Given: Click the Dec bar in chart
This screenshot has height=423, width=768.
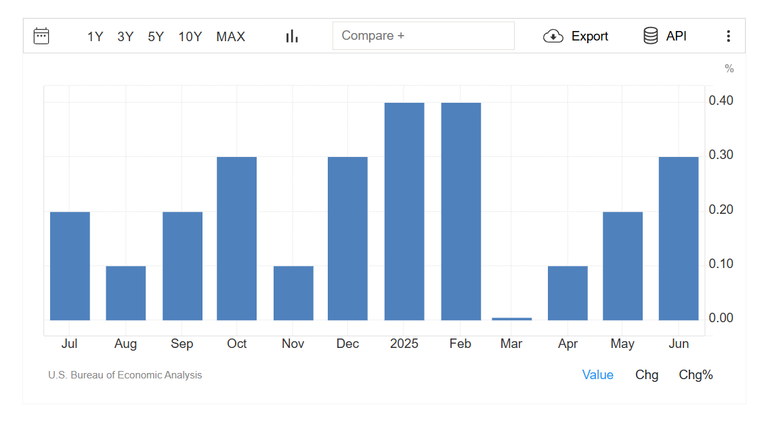Looking at the screenshot, I should 348,238.
